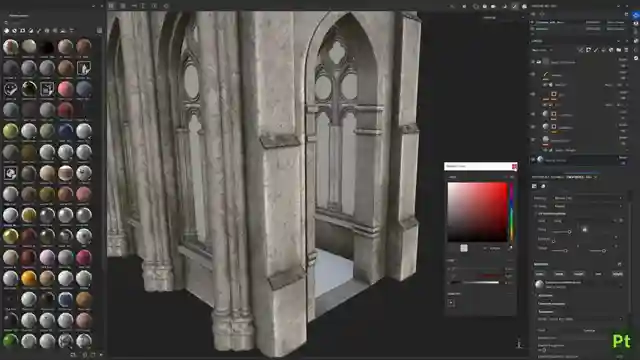Click the Dynamic option in color picker

click(494, 248)
